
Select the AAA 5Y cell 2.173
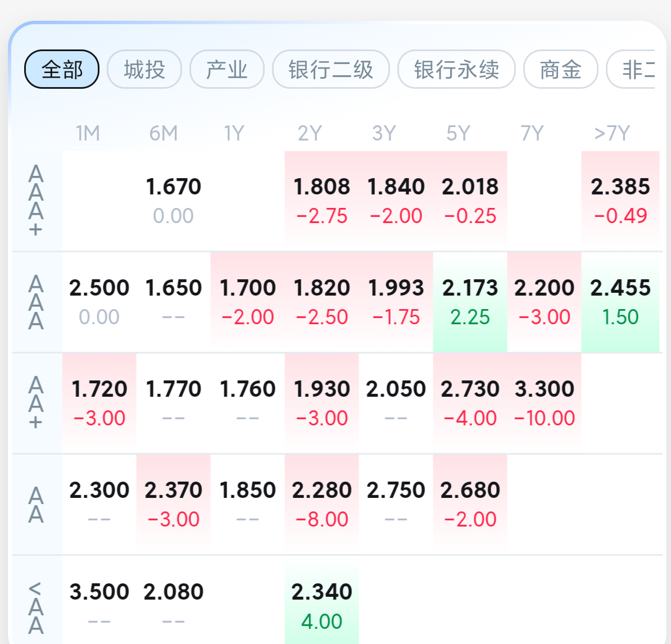pos(470,302)
